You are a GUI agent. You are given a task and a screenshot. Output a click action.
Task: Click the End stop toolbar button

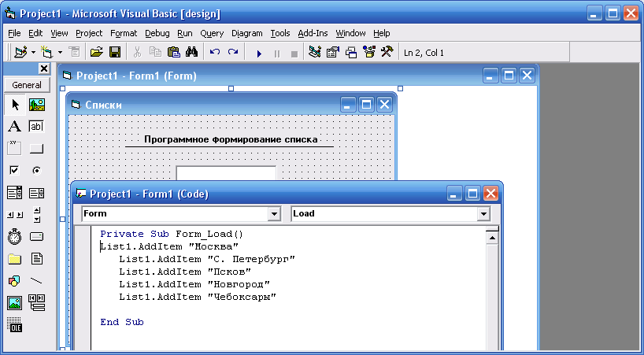(x=294, y=54)
